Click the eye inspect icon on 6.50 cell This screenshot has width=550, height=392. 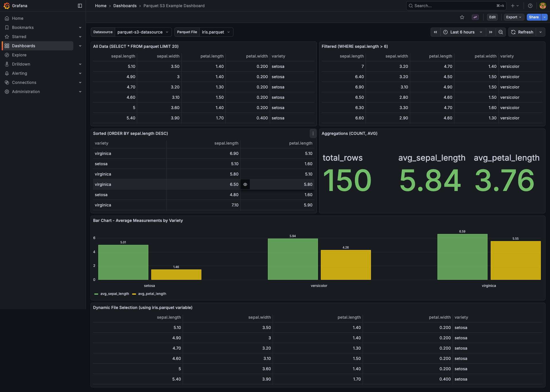click(x=245, y=184)
